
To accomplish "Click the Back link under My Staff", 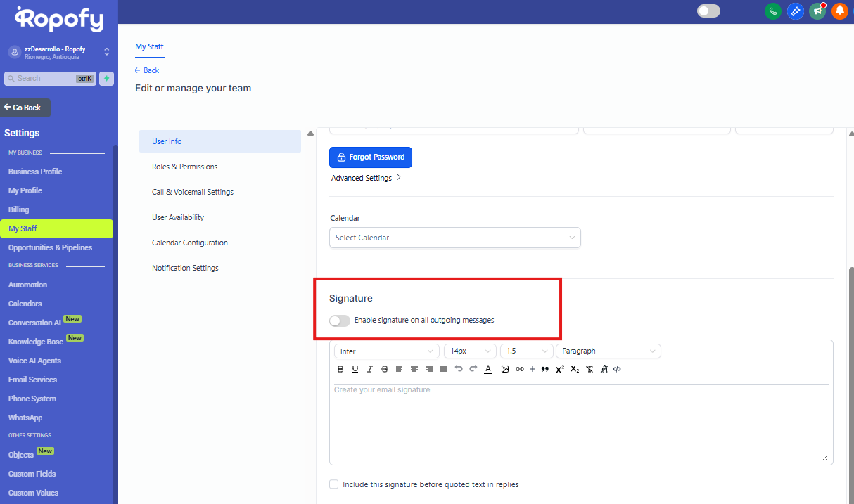I will pyautogui.click(x=147, y=70).
